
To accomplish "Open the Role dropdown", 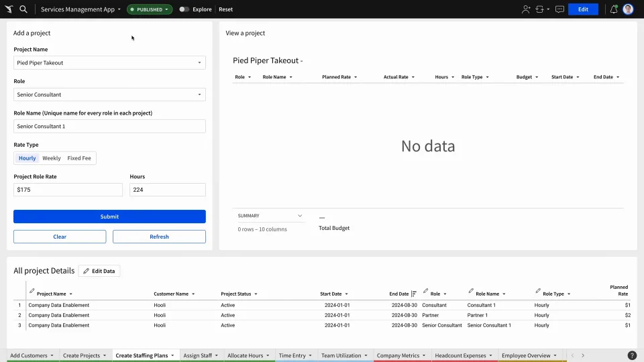I will click(109, 95).
